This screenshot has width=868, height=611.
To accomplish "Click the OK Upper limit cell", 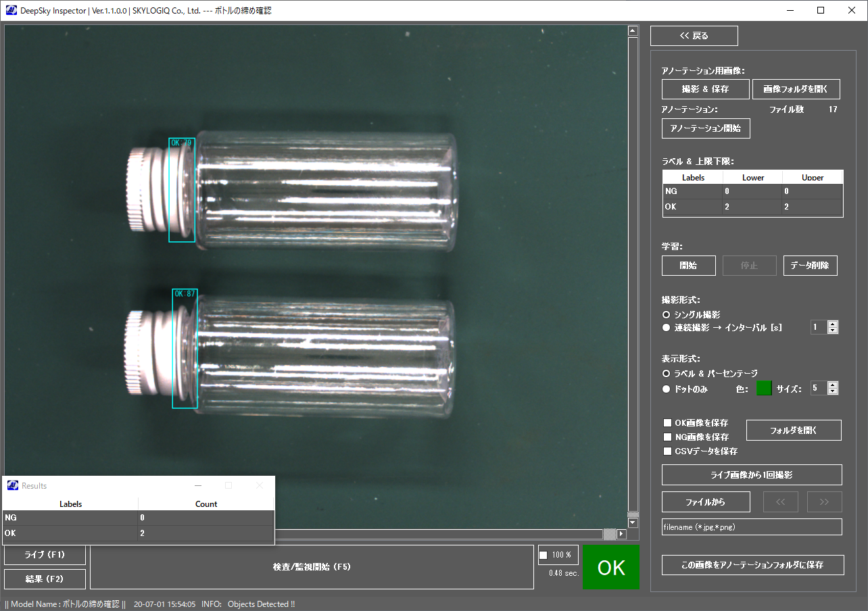I will click(812, 207).
